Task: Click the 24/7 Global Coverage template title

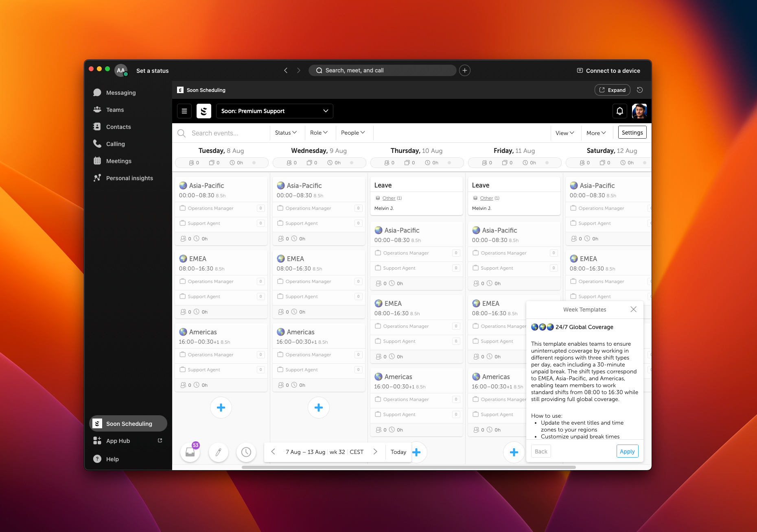Action: 584,327
